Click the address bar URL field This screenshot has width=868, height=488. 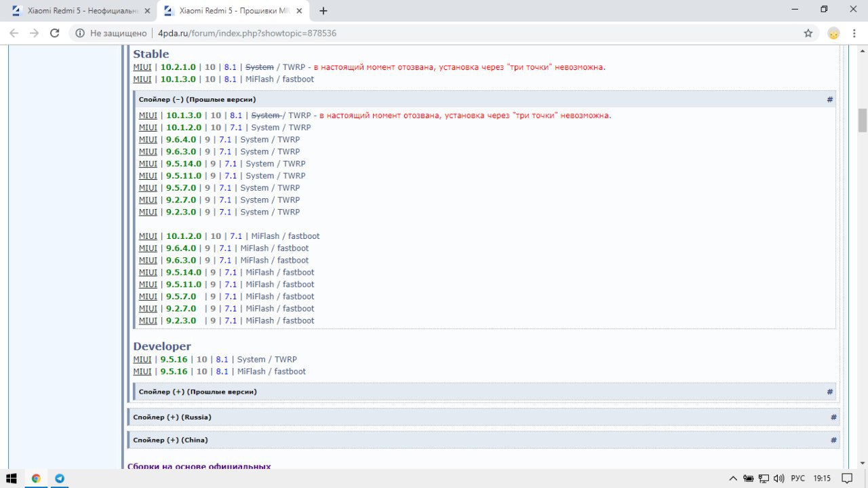coord(434,33)
